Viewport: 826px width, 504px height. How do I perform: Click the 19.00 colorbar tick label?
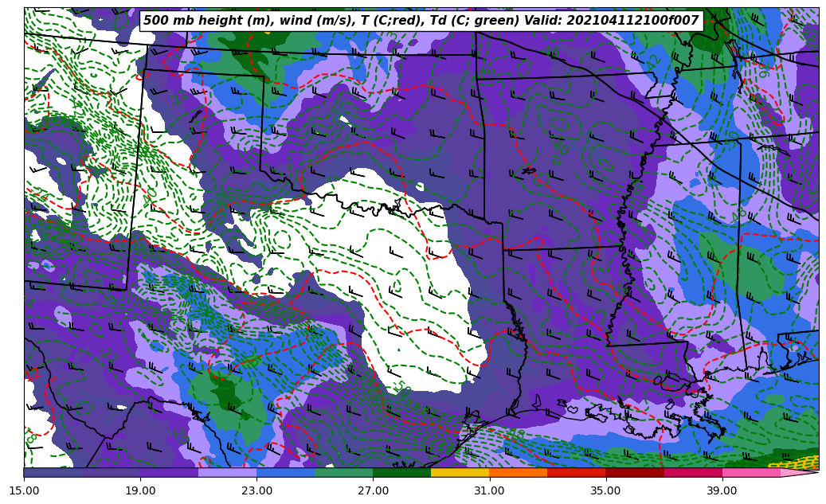140,490
